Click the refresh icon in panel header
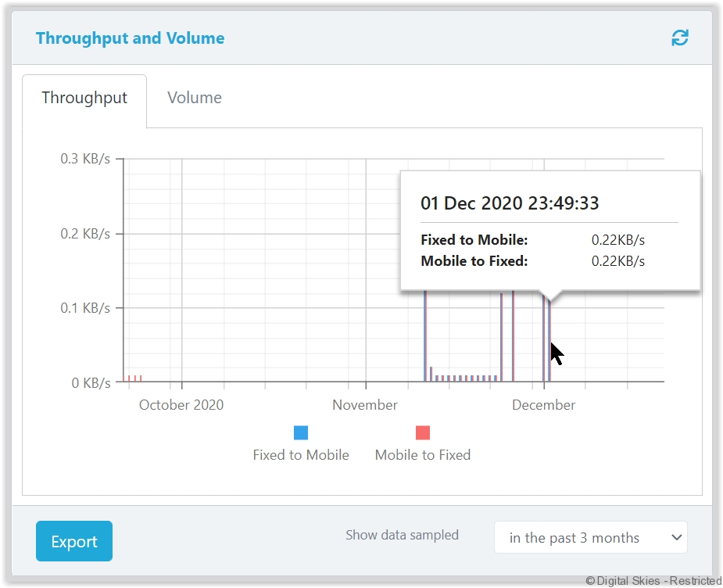Screen dimensions: 723x588 tap(680, 38)
